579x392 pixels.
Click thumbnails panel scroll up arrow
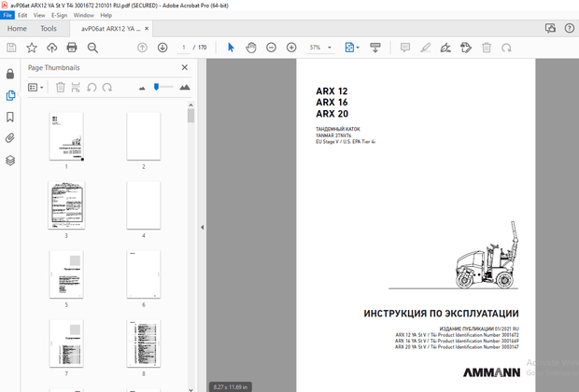[191, 105]
